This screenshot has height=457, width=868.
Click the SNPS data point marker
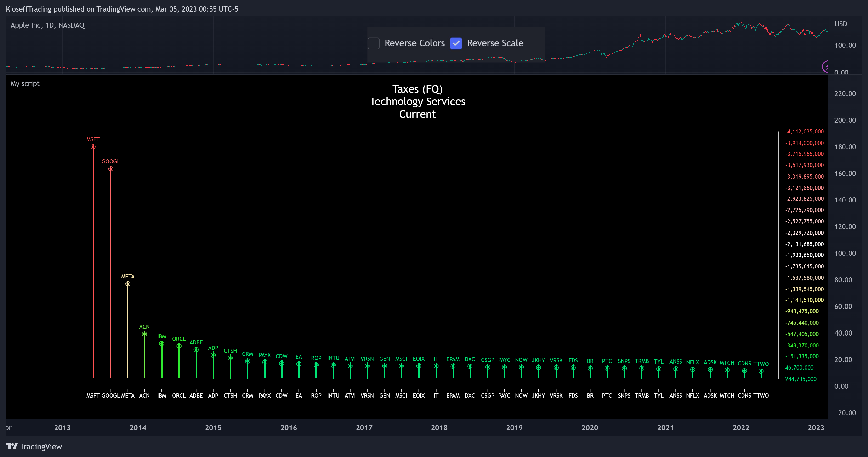(624, 369)
